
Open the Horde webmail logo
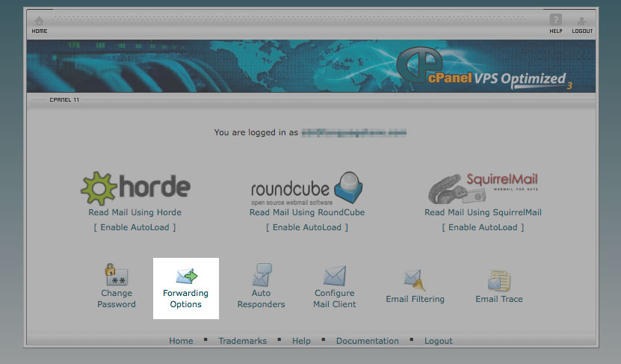pyautogui.click(x=135, y=188)
